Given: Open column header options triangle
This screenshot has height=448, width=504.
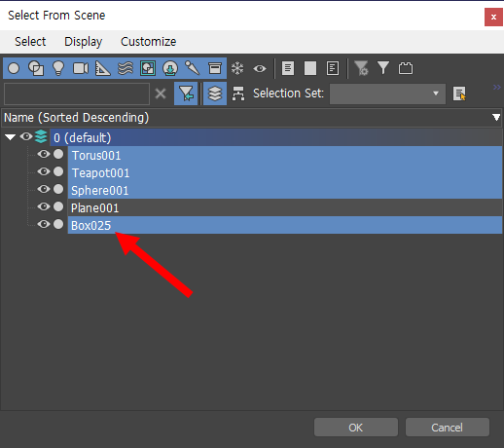Looking at the screenshot, I should coord(496,117).
